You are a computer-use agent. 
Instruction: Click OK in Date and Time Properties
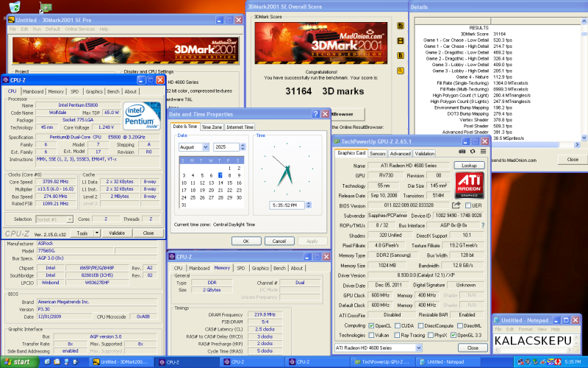coord(246,241)
